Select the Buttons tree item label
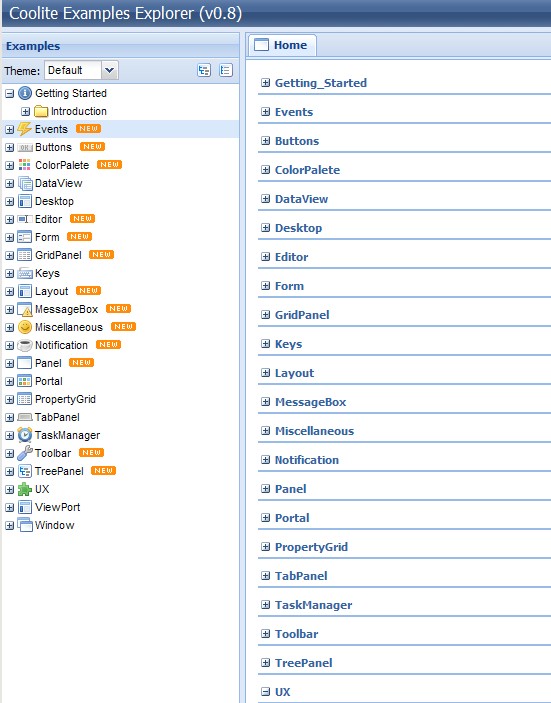The width and height of the screenshot is (551, 703). 53,147
